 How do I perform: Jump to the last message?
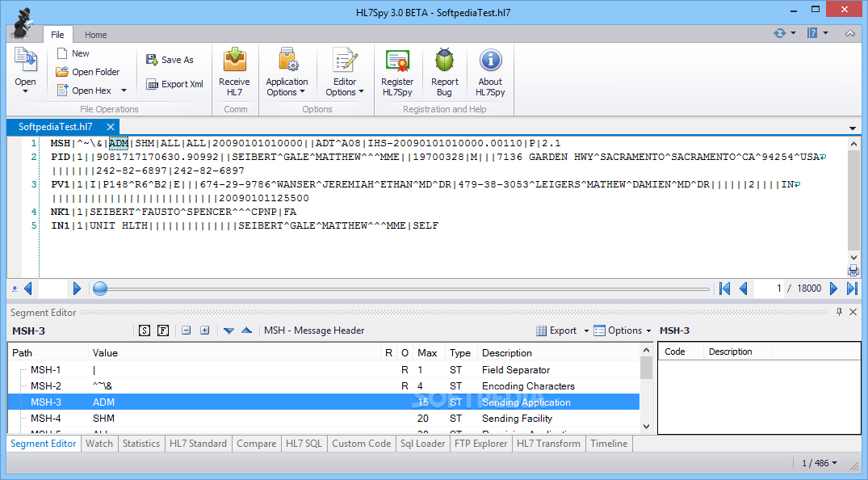853,288
